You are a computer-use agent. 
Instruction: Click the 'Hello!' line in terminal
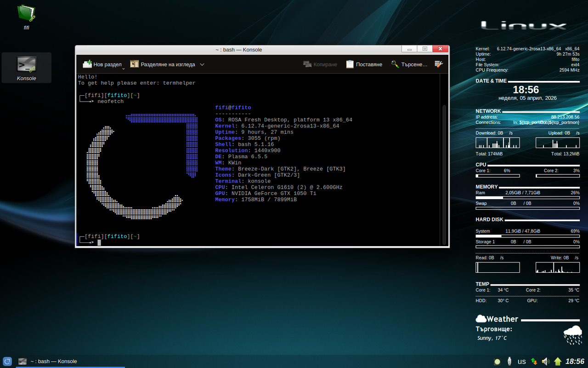click(x=88, y=77)
